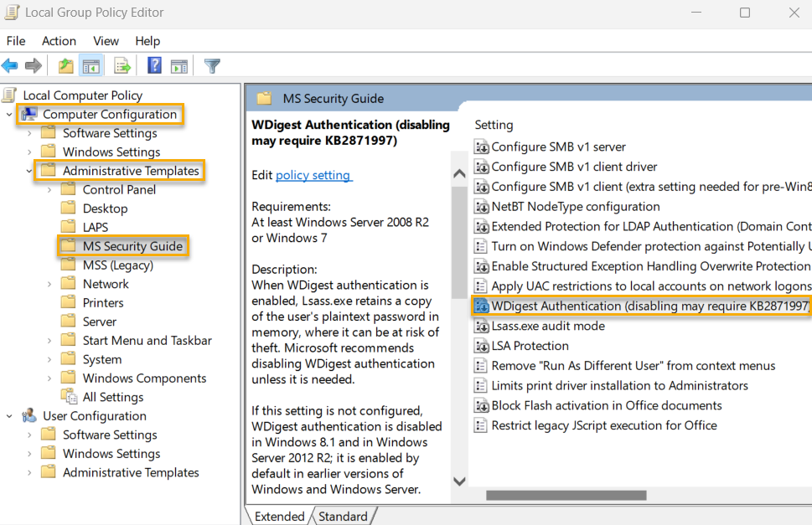Click the Forward navigation arrow

pos(32,65)
